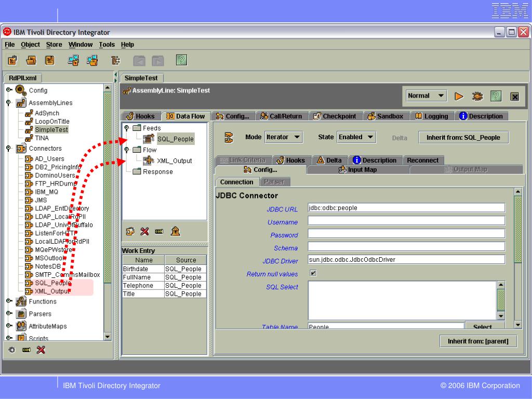The height and width of the screenshot is (399, 532).
Task: Click the CON icon at bottom of left panel
Action: click(x=26, y=350)
